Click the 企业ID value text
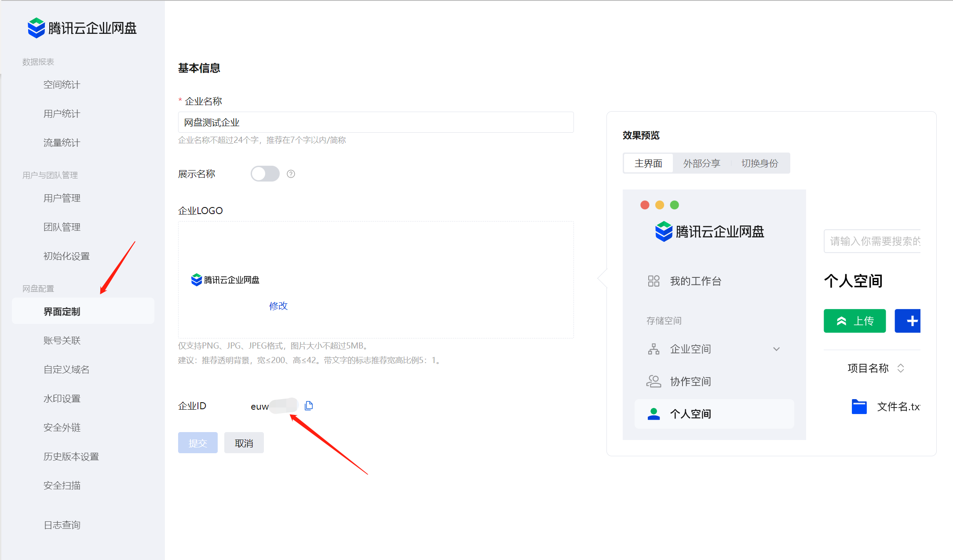The height and width of the screenshot is (560, 953). click(274, 406)
